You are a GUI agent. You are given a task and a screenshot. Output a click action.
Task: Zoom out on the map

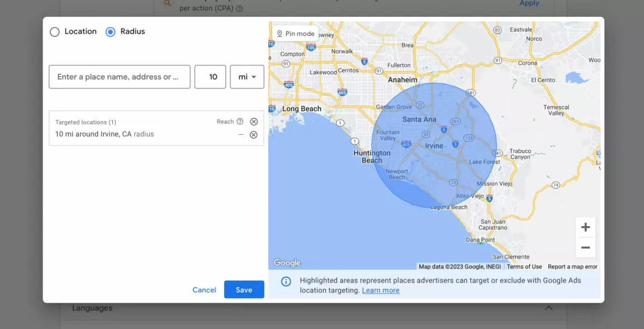point(585,247)
